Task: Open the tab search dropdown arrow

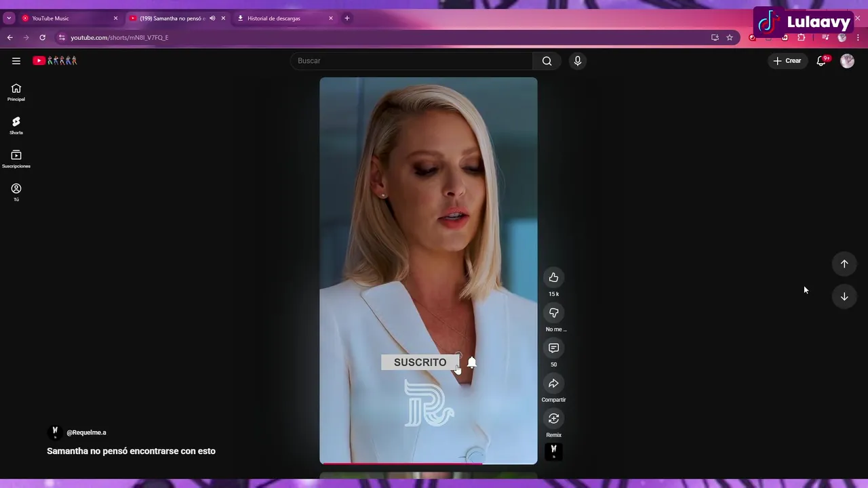Action: (x=9, y=18)
